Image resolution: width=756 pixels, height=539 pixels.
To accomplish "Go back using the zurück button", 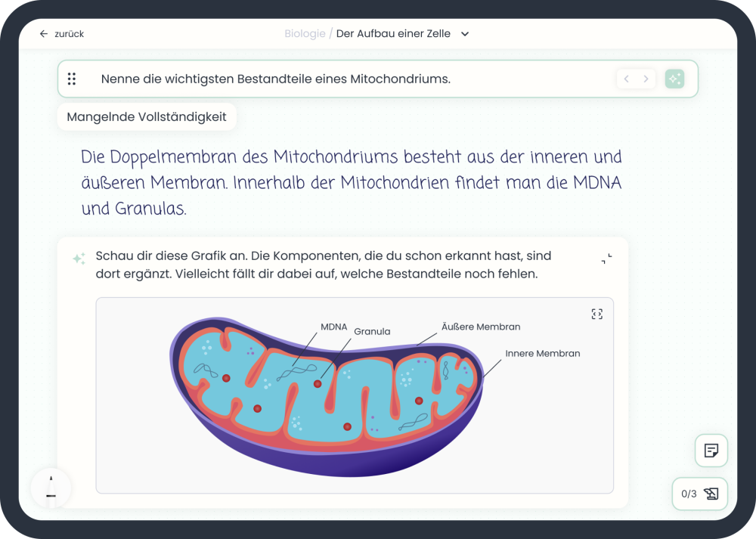I will [62, 34].
